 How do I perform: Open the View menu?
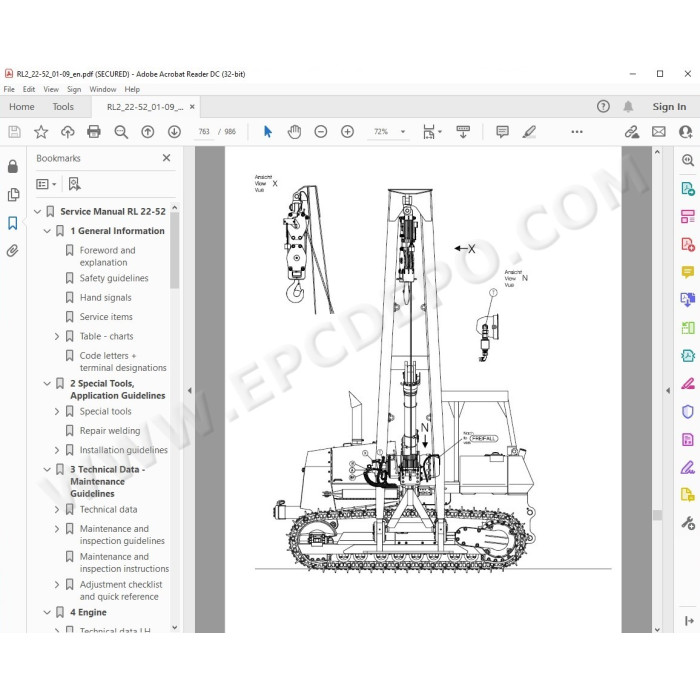click(51, 89)
